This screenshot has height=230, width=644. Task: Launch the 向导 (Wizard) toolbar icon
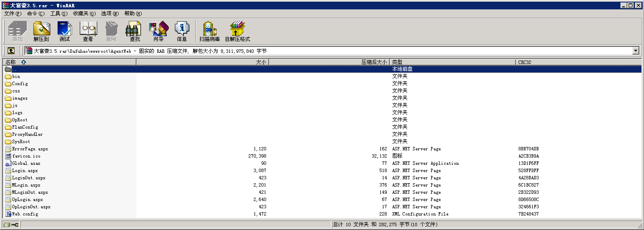[x=158, y=32]
